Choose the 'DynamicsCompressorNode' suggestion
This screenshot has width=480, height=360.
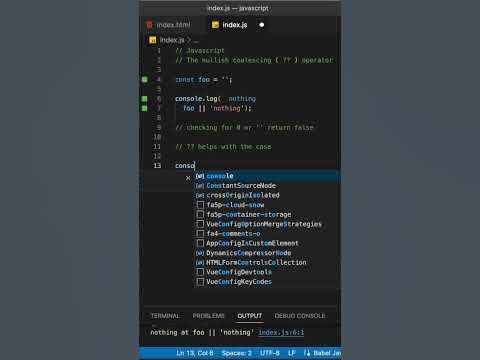tap(267, 253)
